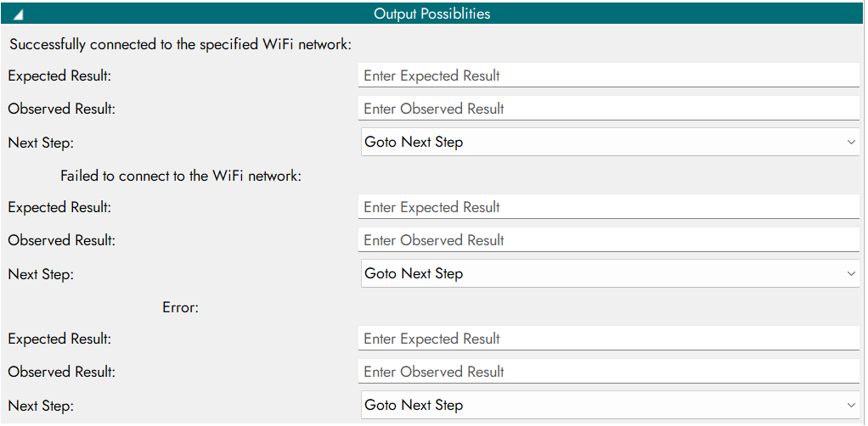Focus Expected Result field under Error
This screenshot has height=426, width=868.
click(x=608, y=339)
